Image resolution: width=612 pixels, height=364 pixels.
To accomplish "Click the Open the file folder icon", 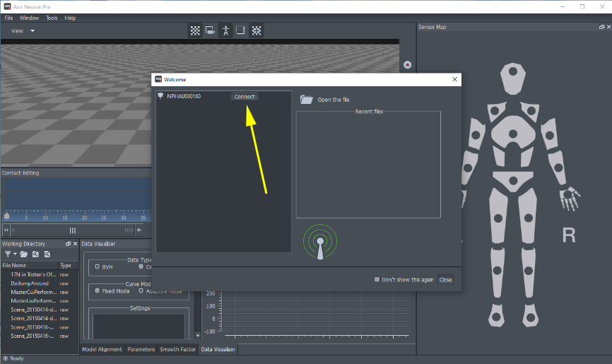I will (306, 100).
